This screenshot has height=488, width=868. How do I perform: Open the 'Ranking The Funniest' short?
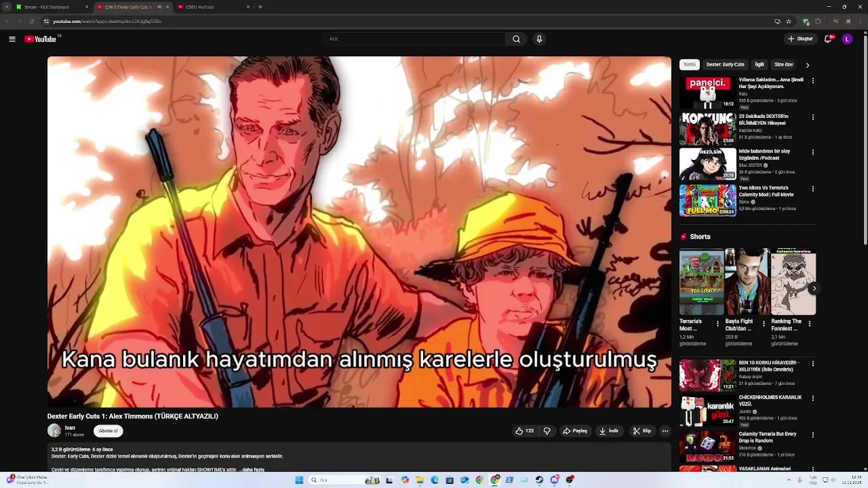click(793, 281)
